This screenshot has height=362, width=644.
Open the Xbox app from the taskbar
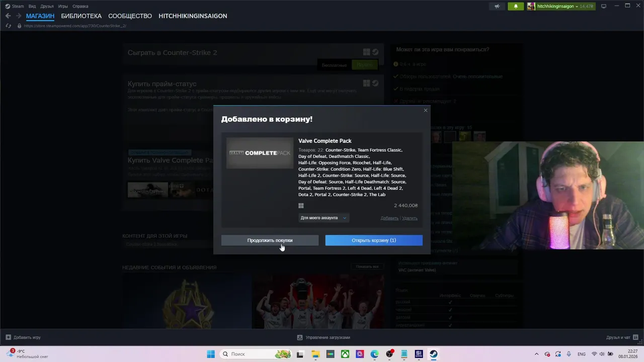click(345, 354)
